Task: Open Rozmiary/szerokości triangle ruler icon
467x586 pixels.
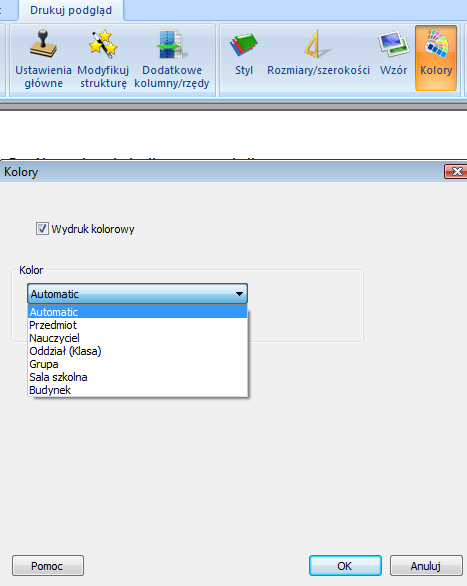Action: 318,44
